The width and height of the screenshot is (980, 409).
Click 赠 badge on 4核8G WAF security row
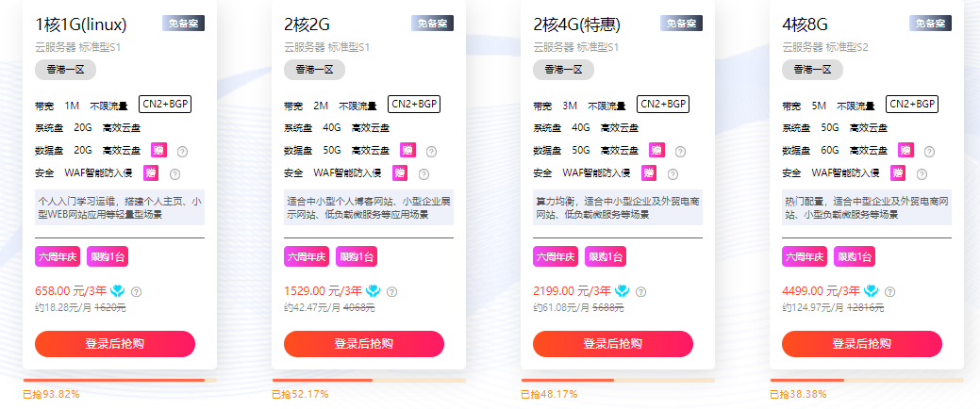[898, 173]
